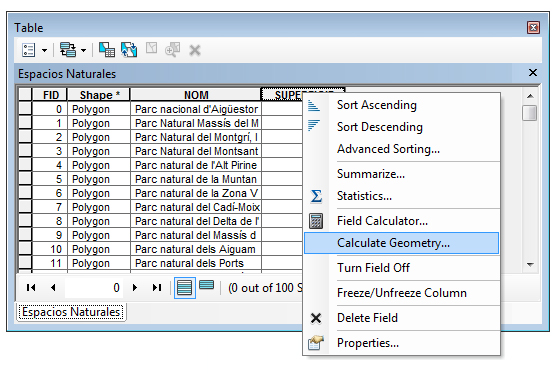Open the Table Options menu icon

29,50
